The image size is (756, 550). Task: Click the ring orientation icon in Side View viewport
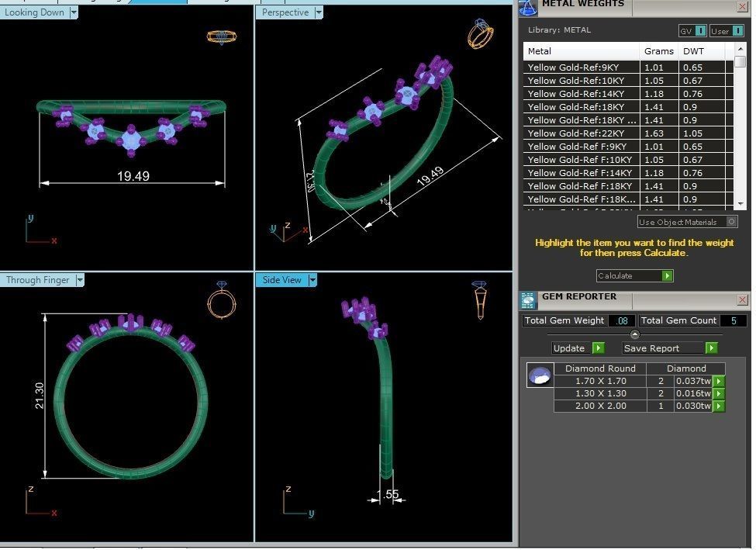[480, 299]
